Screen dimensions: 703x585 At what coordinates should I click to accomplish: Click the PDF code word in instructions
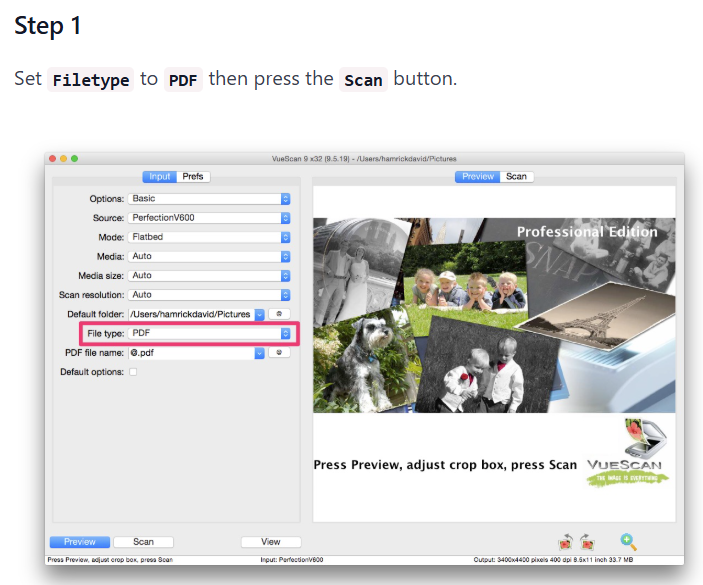click(183, 80)
